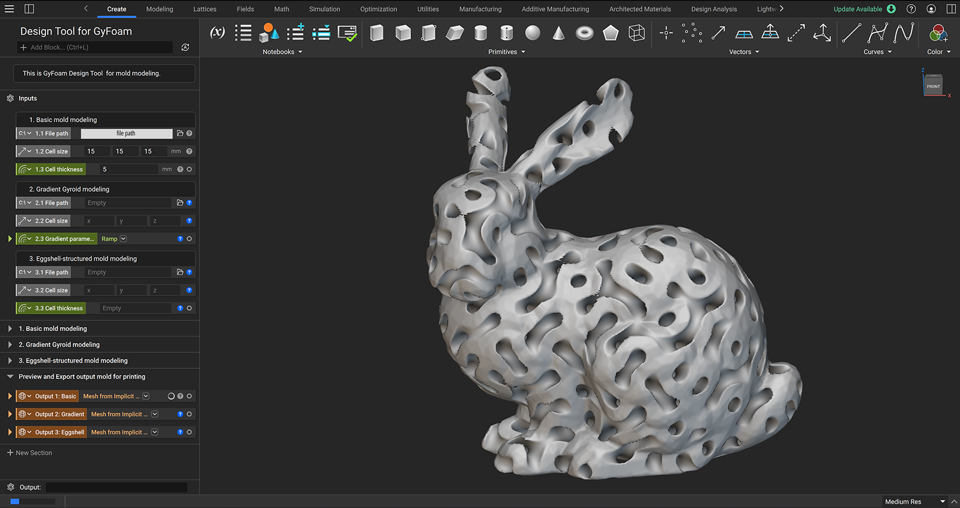Click New Section button
Viewport: 960px width, 508px height.
29,453
